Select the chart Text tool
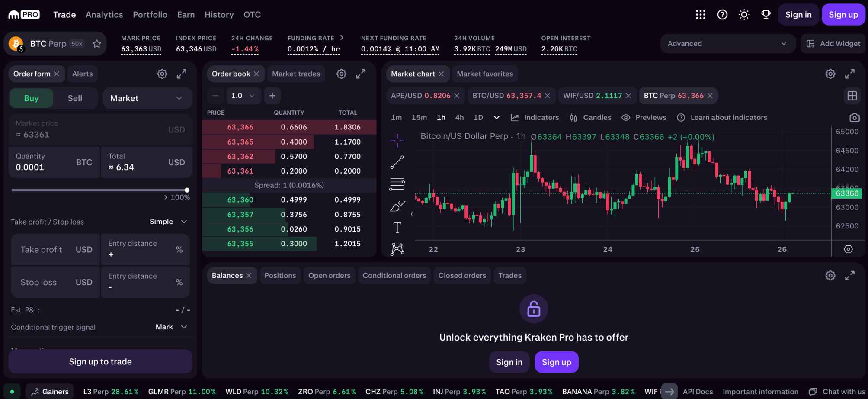Screen dimensions: 868x399 [397, 228]
